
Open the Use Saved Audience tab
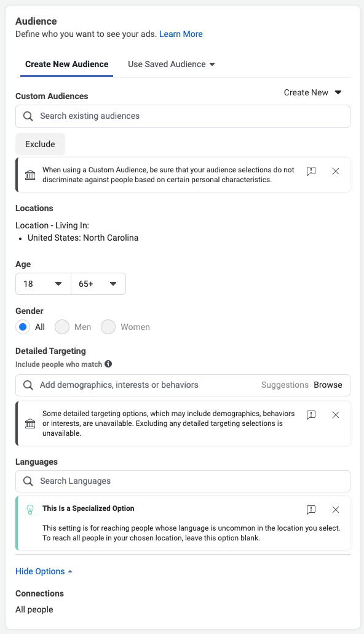tap(172, 64)
